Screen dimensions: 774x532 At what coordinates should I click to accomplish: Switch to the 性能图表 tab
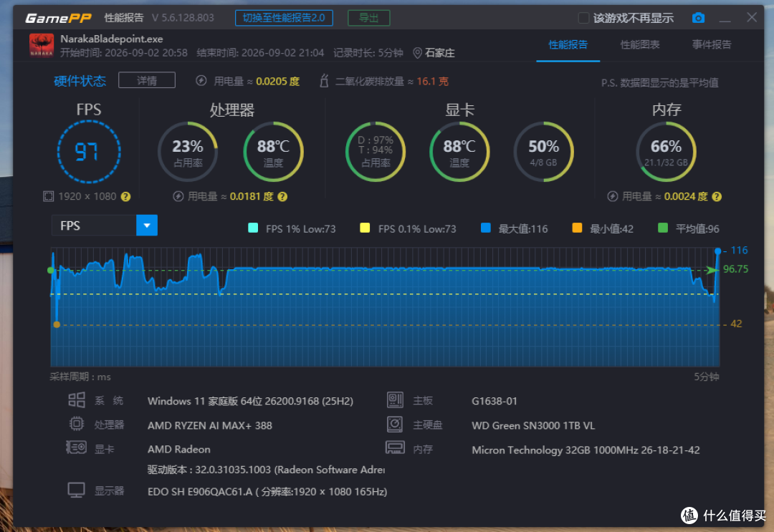click(x=640, y=45)
